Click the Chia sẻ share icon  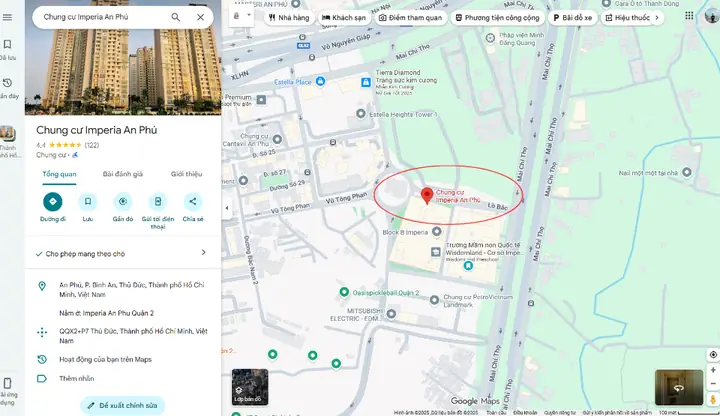point(193,202)
